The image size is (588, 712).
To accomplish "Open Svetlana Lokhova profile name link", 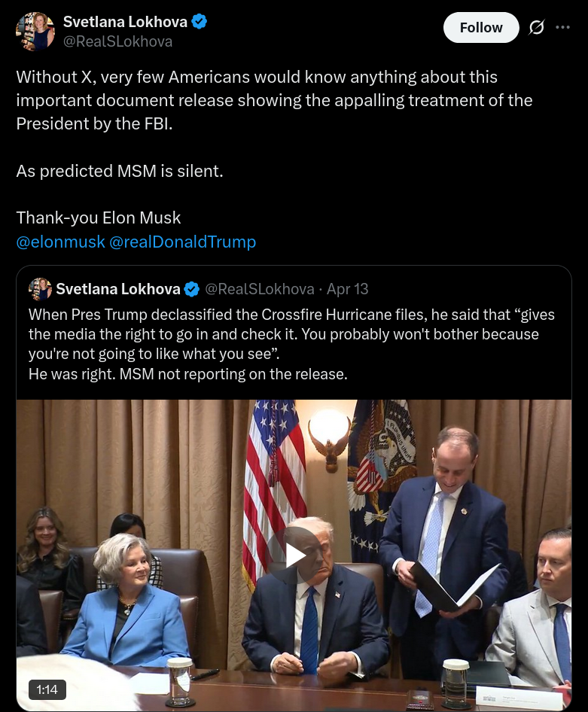I will tap(125, 23).
